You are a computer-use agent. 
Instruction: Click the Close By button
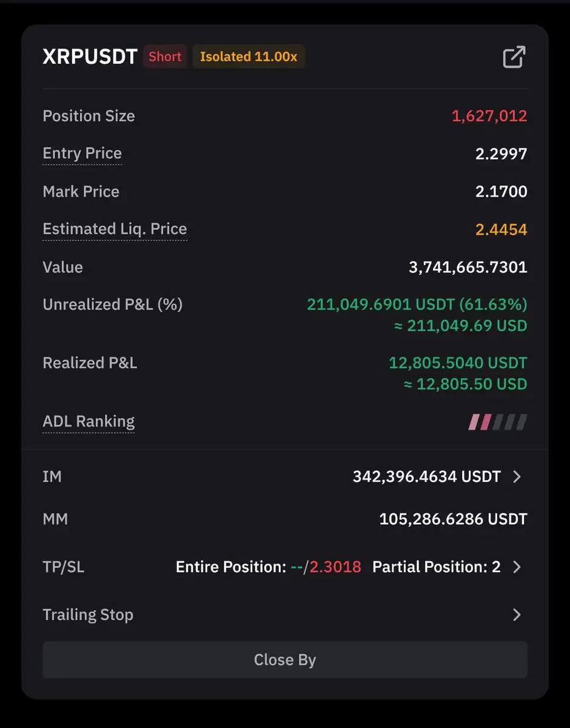click(285, 660)
